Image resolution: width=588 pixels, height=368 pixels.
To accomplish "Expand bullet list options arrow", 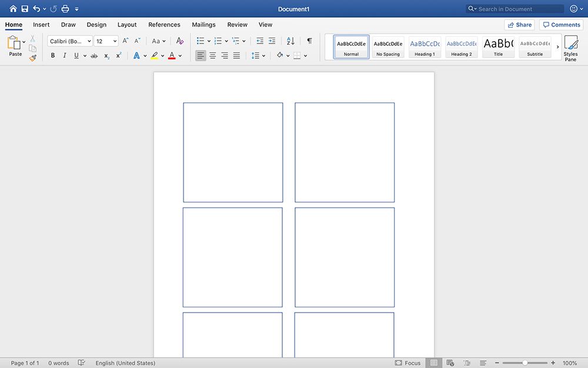I will coord(209,41).
